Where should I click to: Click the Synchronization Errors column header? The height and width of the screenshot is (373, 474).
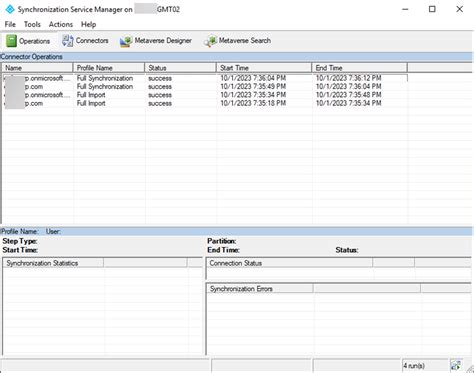[x=260, y=289]
